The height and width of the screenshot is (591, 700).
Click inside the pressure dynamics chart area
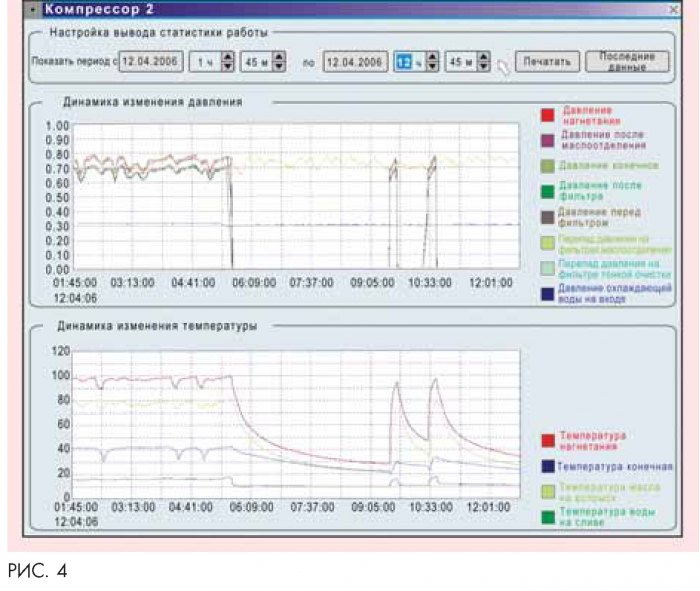tap(300, 200)
